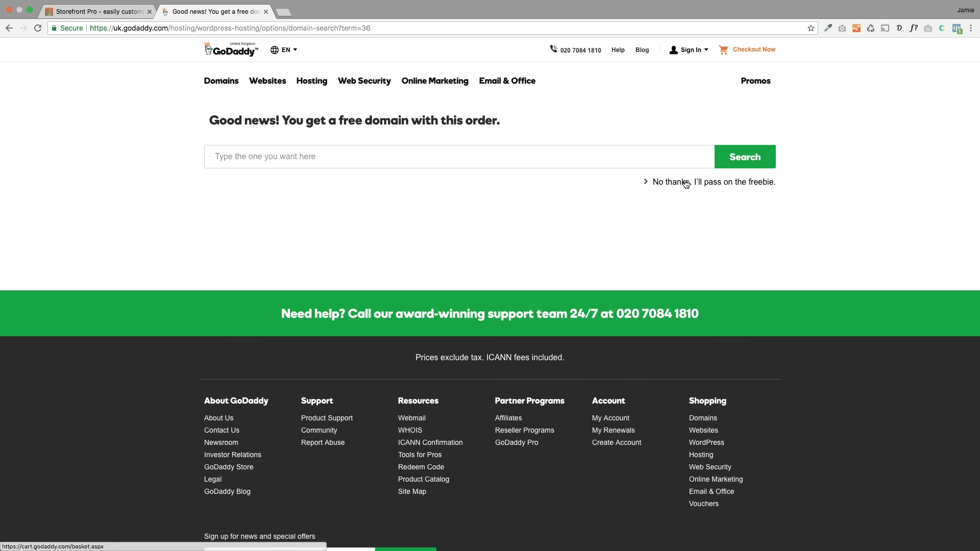Open GoDaddy Store footer link

229,467
